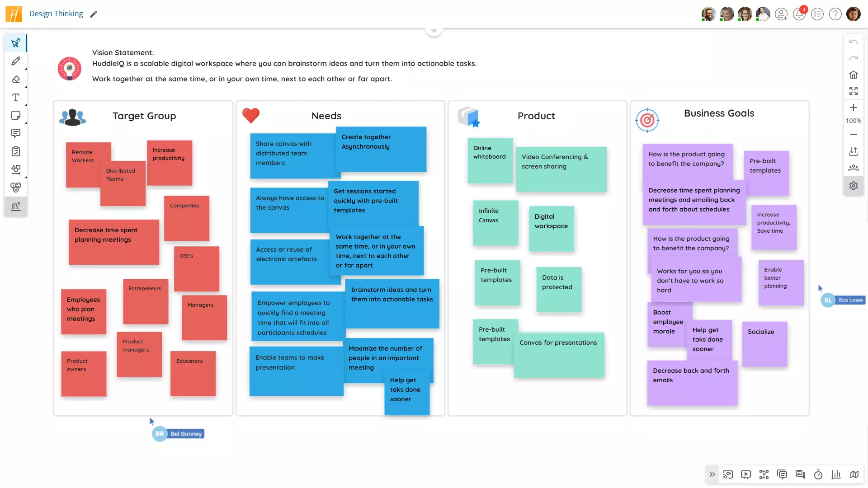The height and width of the screenshot is (488, 868).
Task: Open the minimap via the map icon
Action: (854, 474)
